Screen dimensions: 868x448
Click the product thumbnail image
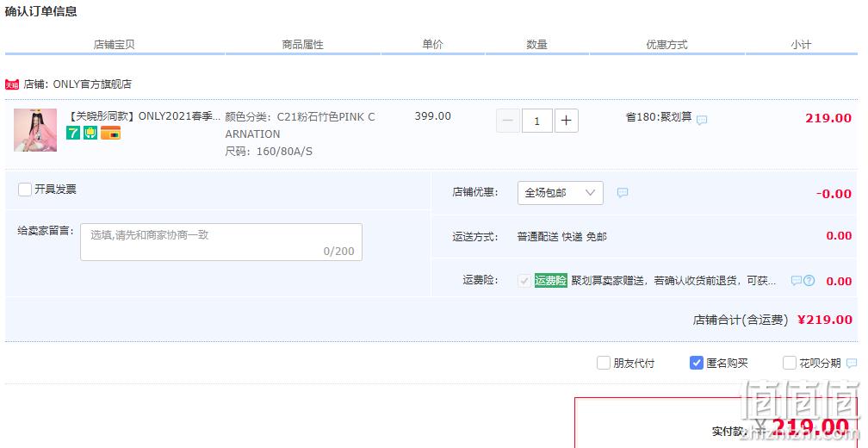click(x=35, y=130)
